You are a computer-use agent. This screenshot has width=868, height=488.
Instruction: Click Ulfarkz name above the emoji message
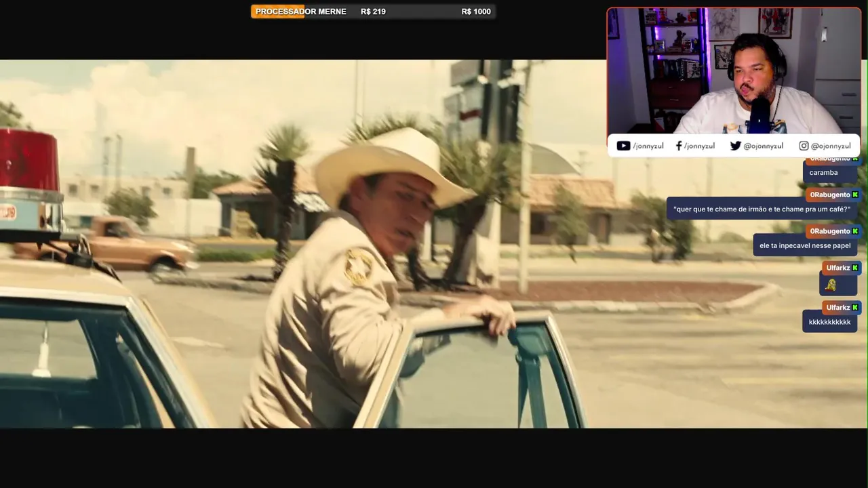(x=838, y=268)
